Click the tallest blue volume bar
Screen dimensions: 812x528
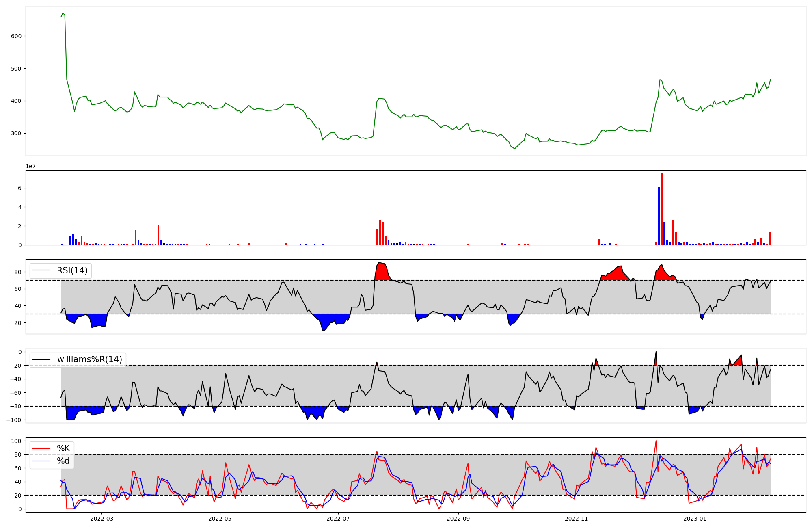pyautogui.click(x=659, y=216)
